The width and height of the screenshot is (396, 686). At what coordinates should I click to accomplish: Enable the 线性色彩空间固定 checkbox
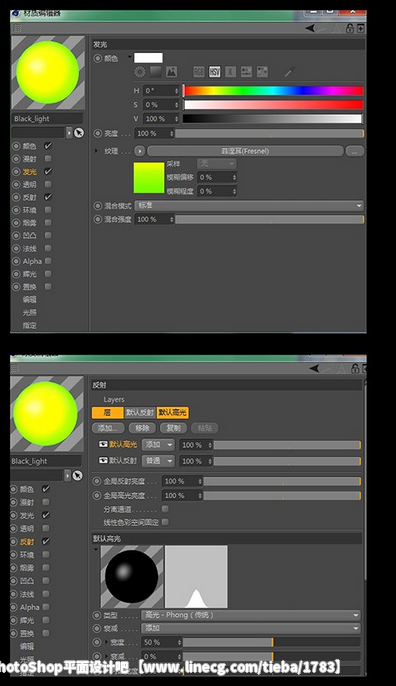point(165,522)
